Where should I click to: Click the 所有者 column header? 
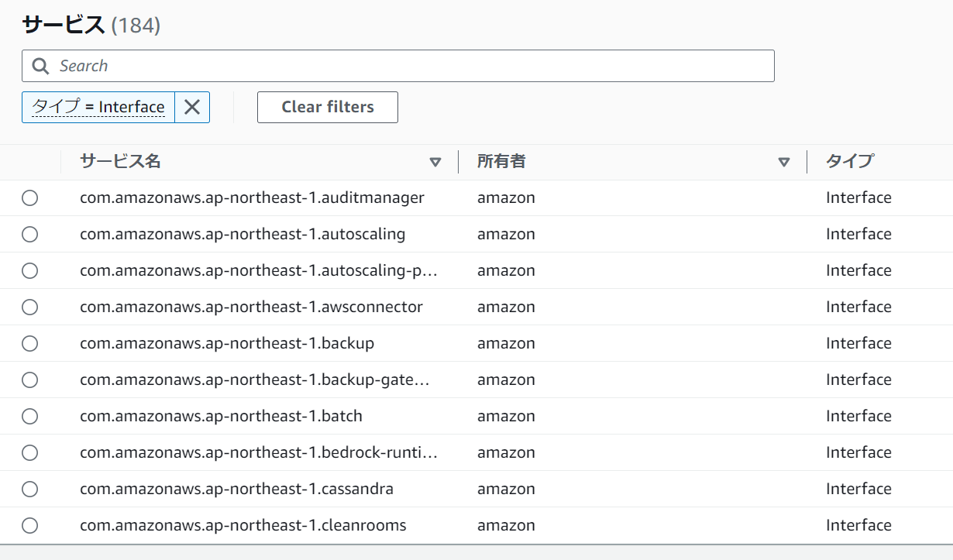click(x=501, y=161)
